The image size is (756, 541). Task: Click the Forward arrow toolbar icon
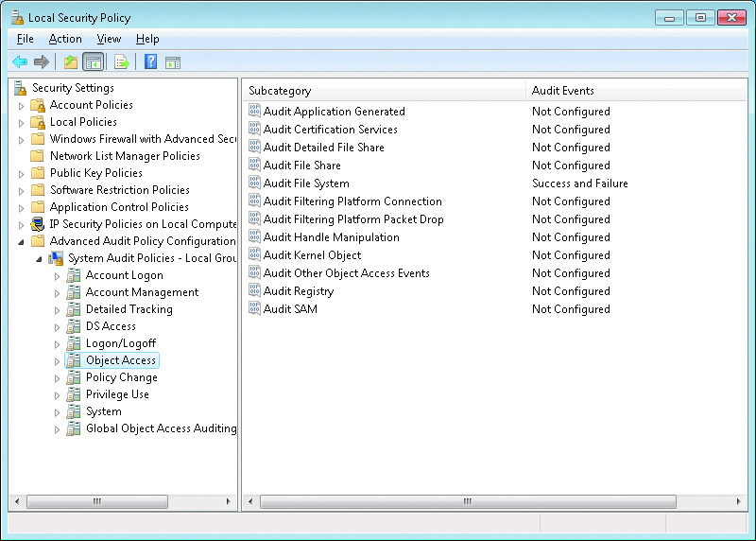click(x=42, y=61)
